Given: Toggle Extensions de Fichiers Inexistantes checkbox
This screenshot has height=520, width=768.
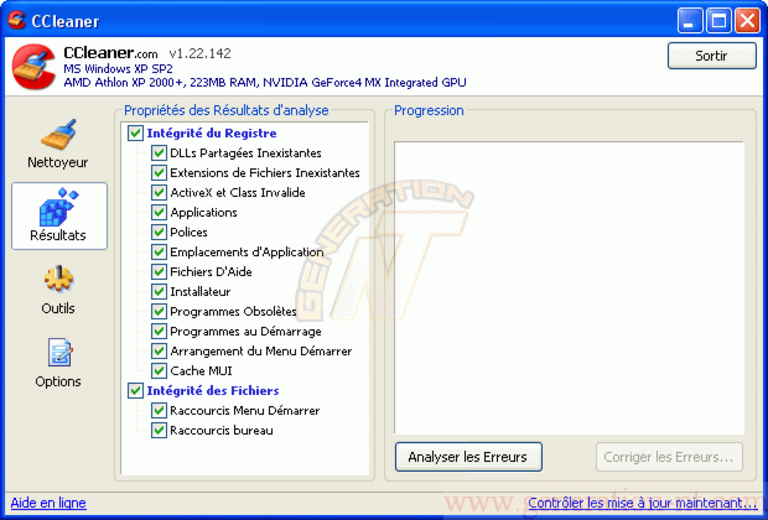Looking at the screenshot, I should click(158, 173).
